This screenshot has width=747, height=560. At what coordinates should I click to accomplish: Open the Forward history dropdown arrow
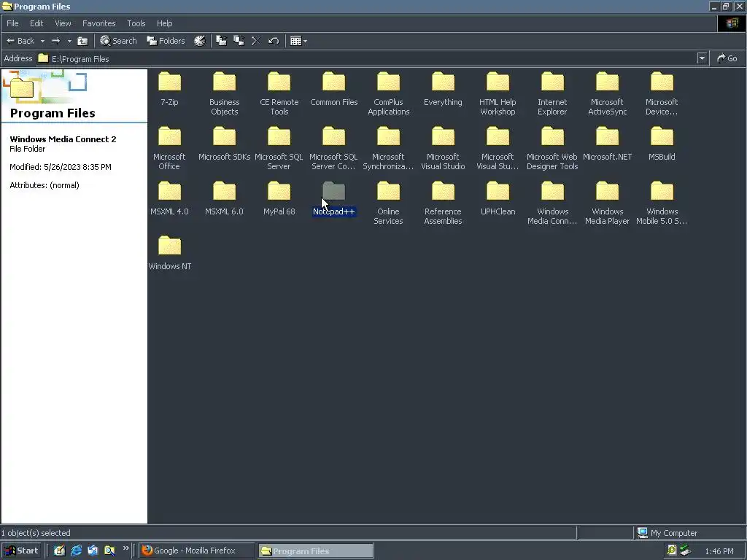69,41
